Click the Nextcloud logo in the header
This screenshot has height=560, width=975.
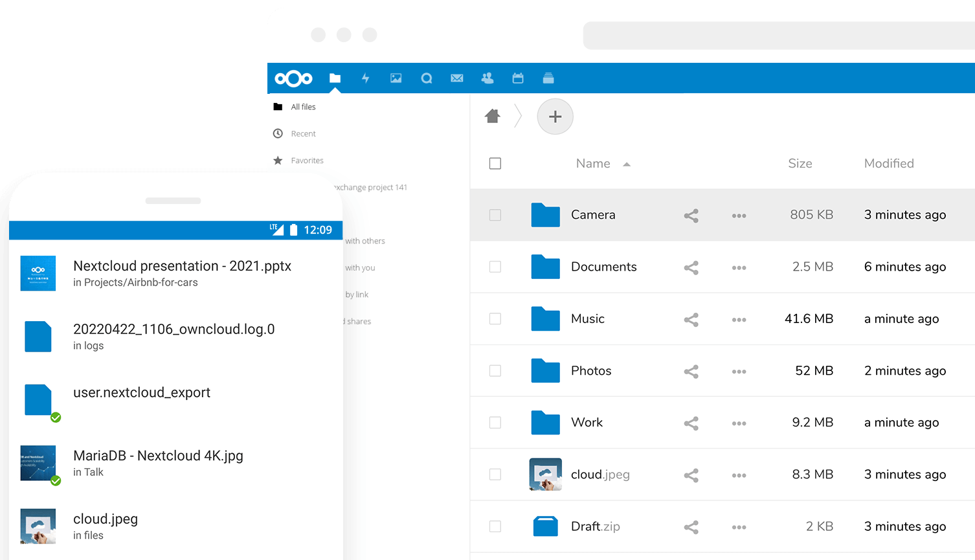[x=293, y=78]
